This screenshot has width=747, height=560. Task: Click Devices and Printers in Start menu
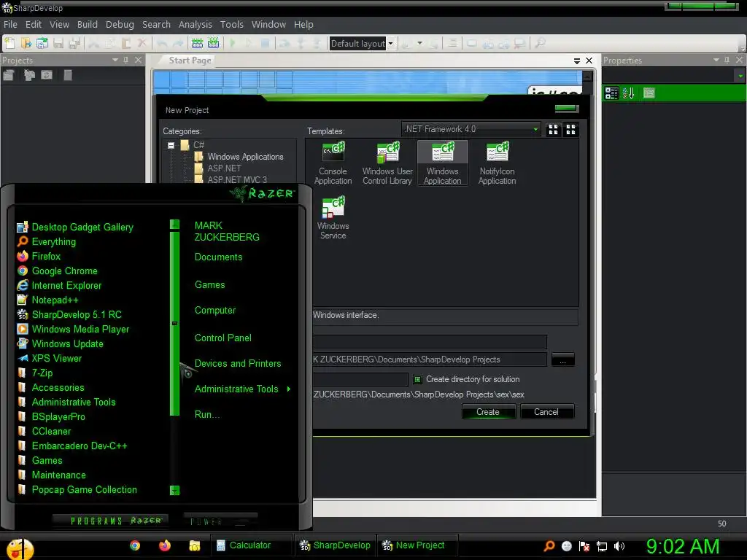(x=238, y=364)
